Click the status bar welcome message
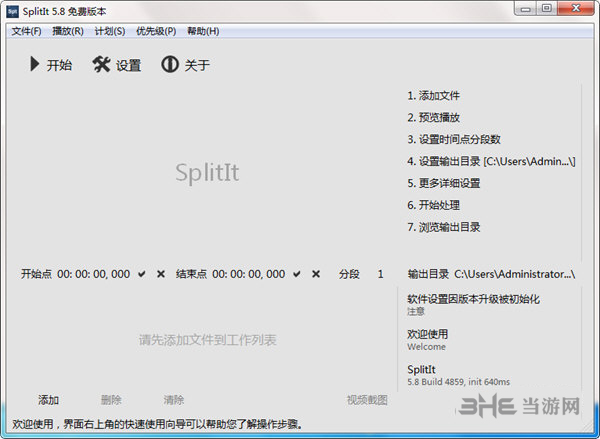The width and height of the screenshot is (600, 439). point(158,424)
